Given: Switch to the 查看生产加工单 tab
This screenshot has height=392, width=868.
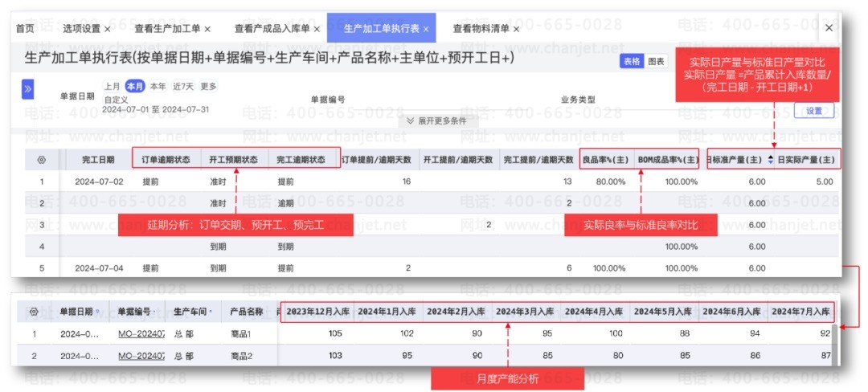Looking at the screenshot, I should coord(168,29).
